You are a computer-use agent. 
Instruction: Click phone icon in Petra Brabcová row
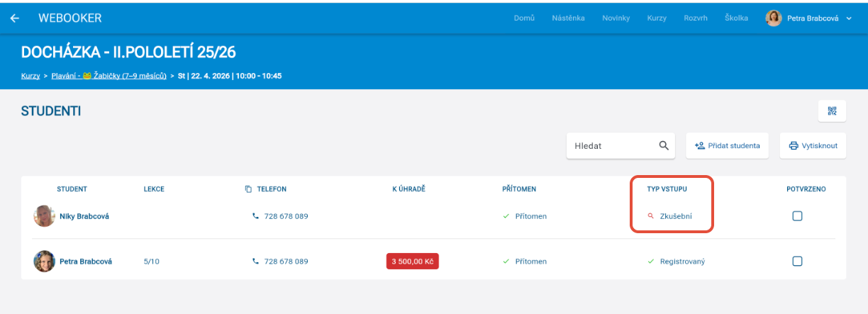(255, 262)
